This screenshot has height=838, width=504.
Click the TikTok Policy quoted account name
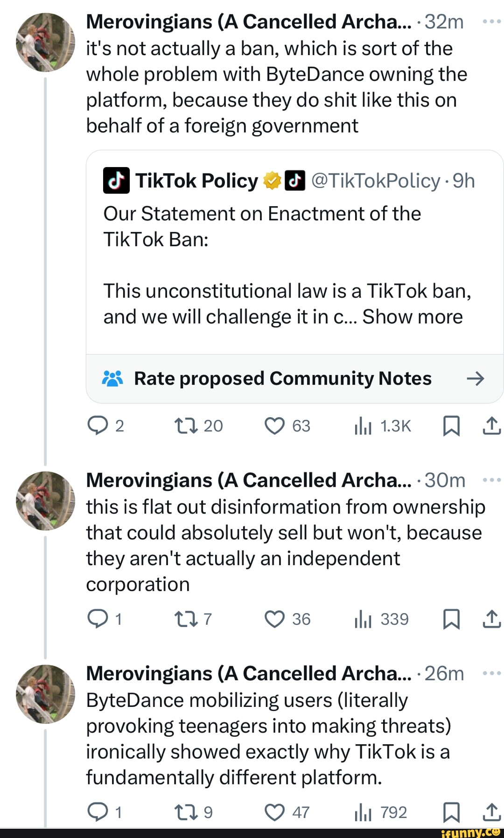point(196,181)
